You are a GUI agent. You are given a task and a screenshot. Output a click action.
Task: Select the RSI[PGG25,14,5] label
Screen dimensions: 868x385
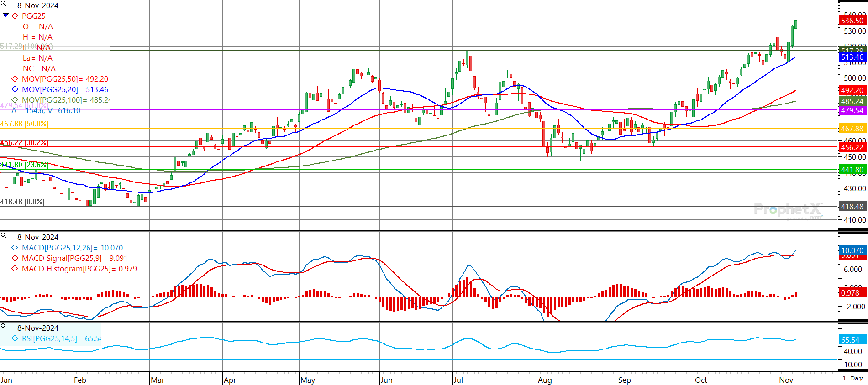click(x=62, y=338)
